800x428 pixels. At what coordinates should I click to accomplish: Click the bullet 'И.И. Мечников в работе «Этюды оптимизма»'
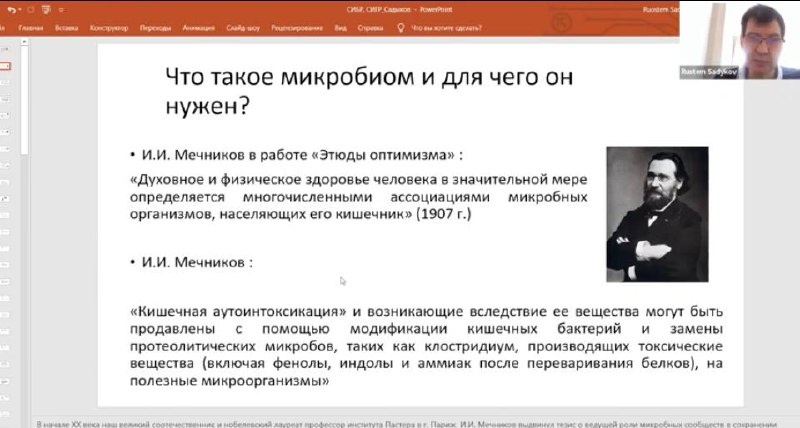coord(302,155)
